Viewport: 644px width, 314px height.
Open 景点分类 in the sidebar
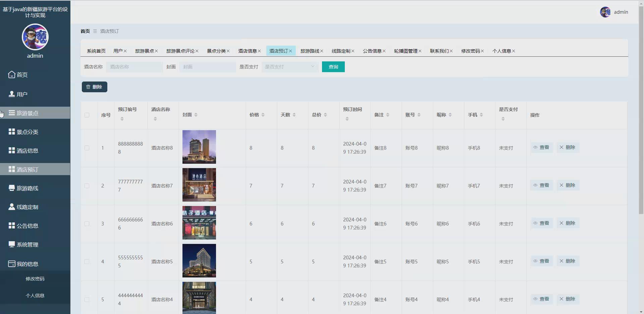(x=35, y=132)
